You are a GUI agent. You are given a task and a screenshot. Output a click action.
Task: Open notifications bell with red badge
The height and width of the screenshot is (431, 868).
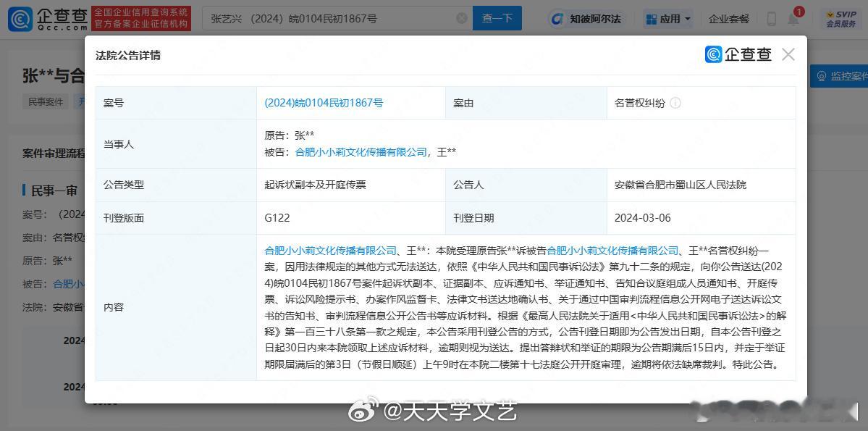click(x=794, y=19)
